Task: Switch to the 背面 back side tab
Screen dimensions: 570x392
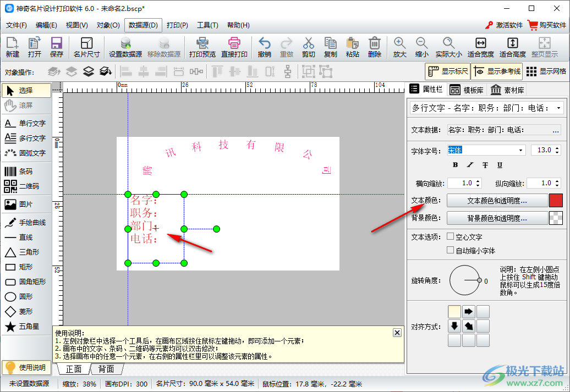Action: coord(106,369)
